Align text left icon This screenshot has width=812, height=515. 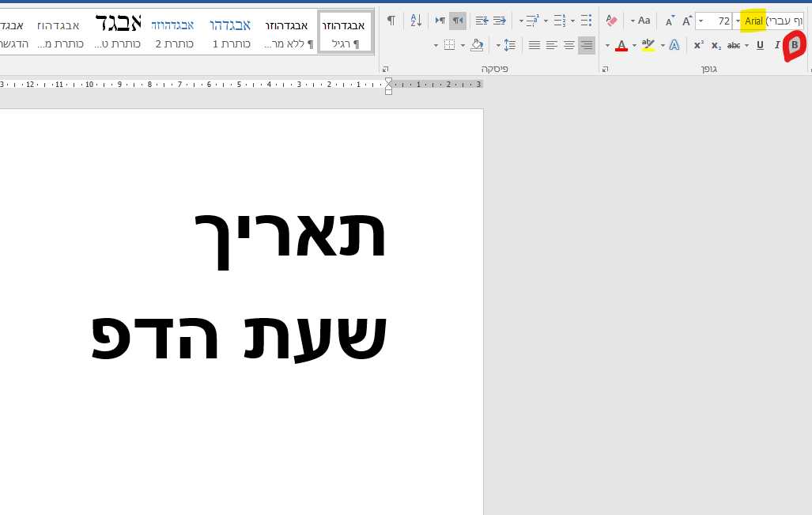(552, 46)
